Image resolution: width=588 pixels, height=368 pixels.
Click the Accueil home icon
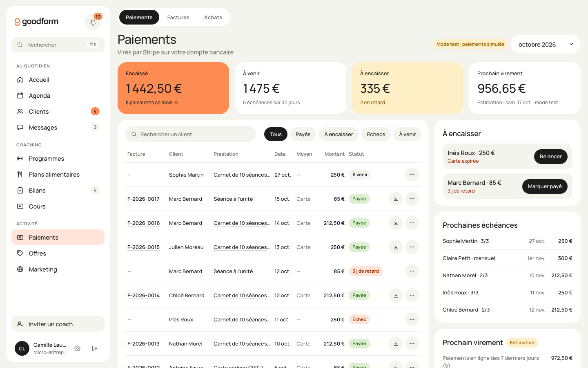(20, 80)
